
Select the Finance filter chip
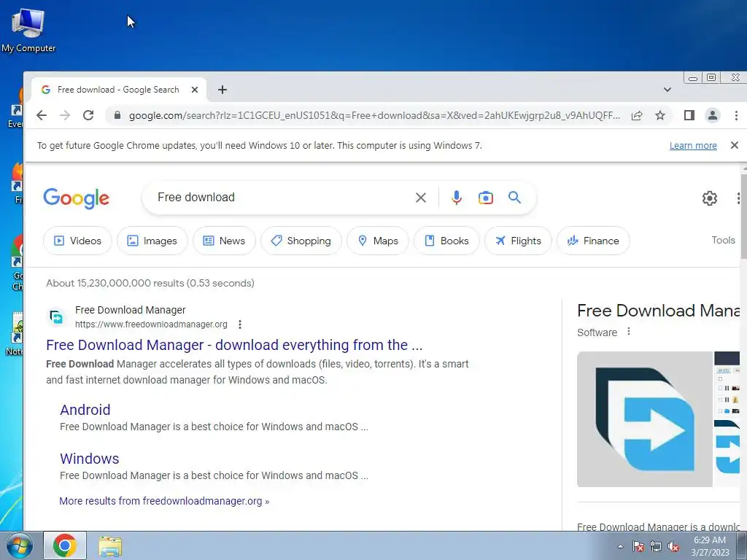(593, 241)
